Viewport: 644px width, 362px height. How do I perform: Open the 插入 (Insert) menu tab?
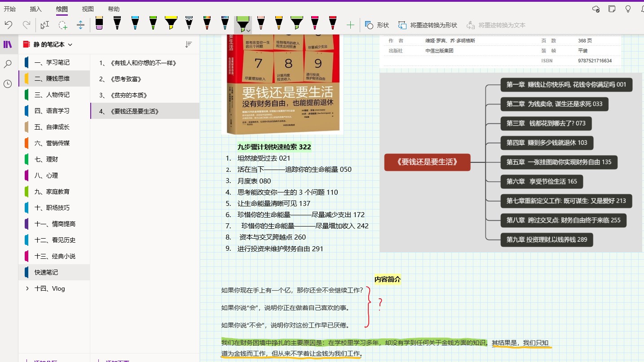coord(35,9)
